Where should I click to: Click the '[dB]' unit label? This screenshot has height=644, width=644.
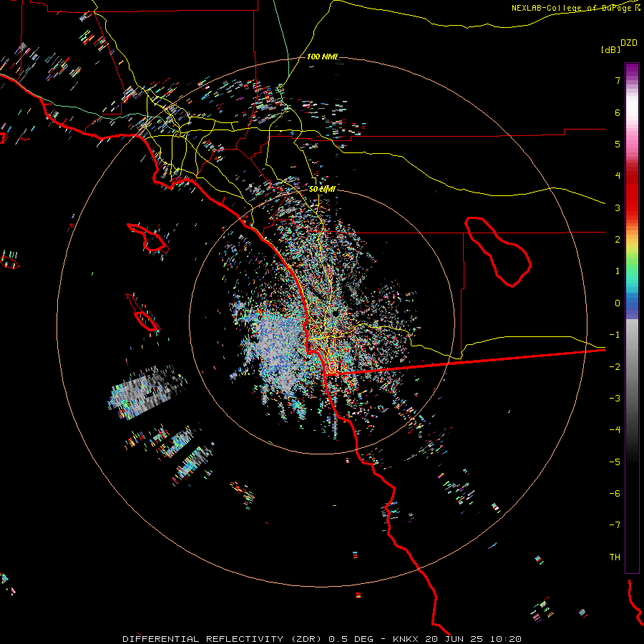click(x=610, y=49)
